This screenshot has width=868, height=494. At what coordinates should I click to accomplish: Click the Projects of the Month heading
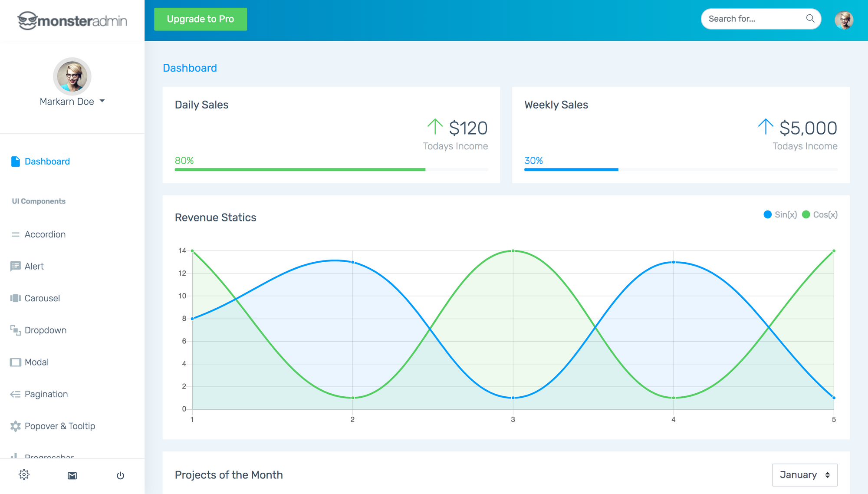pos(229,475)
